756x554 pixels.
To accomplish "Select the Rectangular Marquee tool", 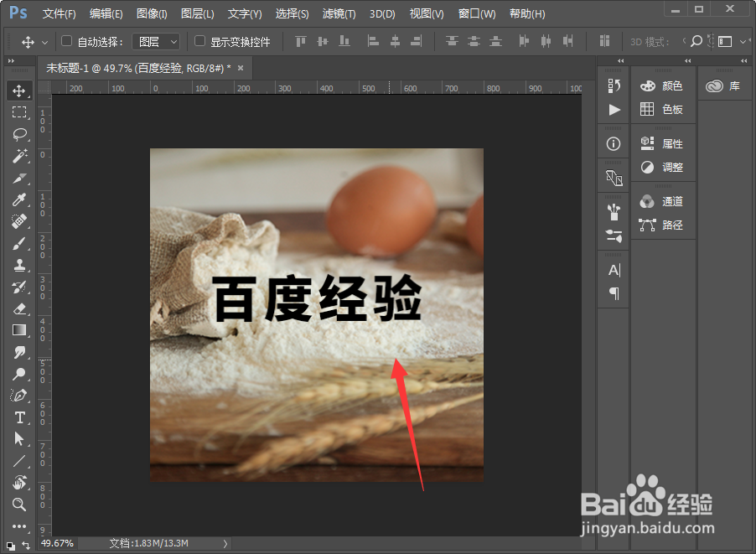I will coord(19,111).
